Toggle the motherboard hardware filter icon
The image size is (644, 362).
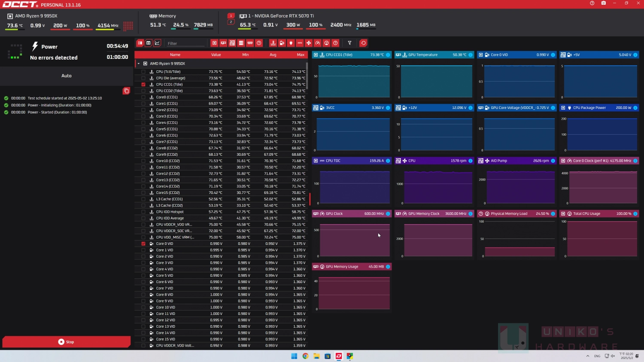pyautogui.click(x=232, y=43)
